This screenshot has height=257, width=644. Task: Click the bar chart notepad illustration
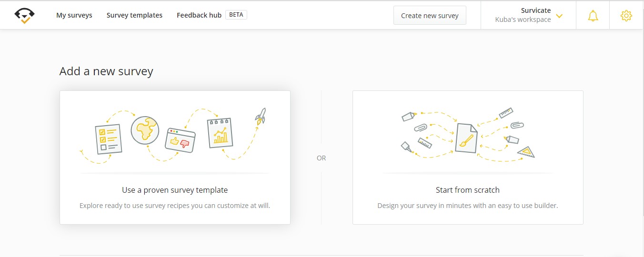point(220,133)
